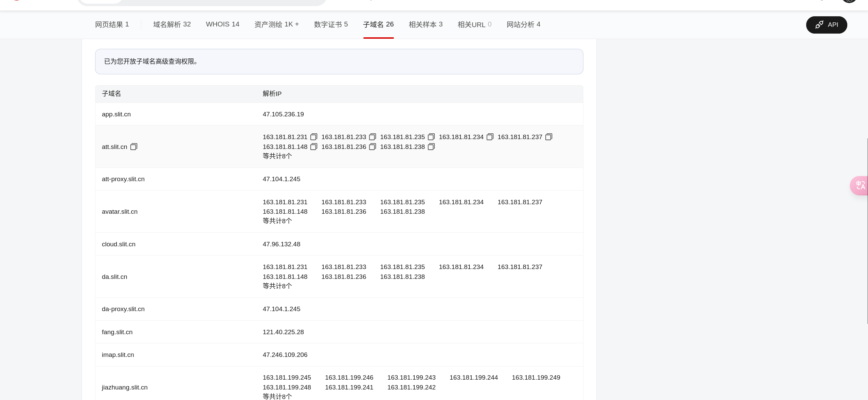
Task: Go to 网站分析 4 tab
Action: (x=523, y=24)
